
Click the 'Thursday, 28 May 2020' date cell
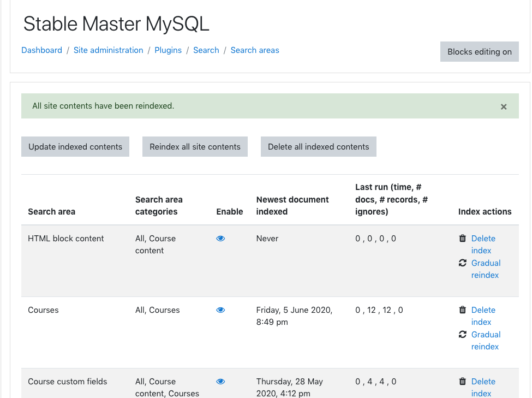tap(289, 388)
